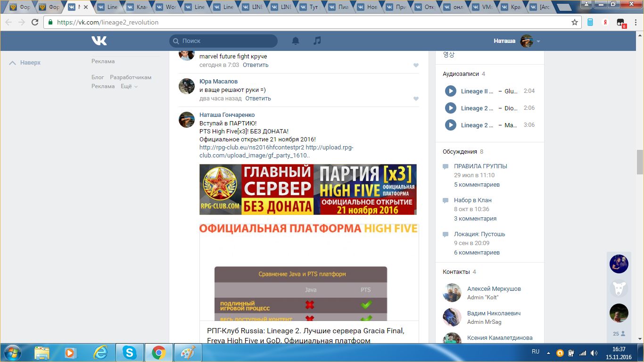The width and height of the screenshot is (644, 362).
Task: Open the taskbar clock showing 16:37
Action: [x=618, y=353]
